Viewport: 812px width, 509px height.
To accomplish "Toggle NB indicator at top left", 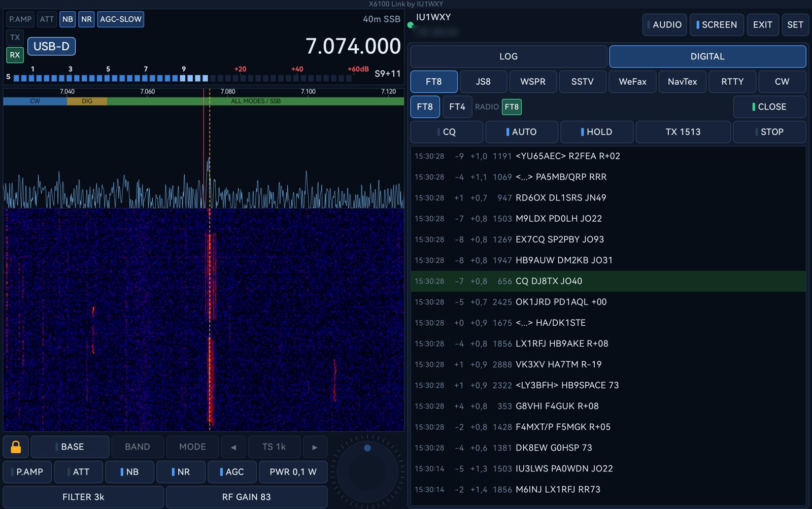I will tap(67, 19).
